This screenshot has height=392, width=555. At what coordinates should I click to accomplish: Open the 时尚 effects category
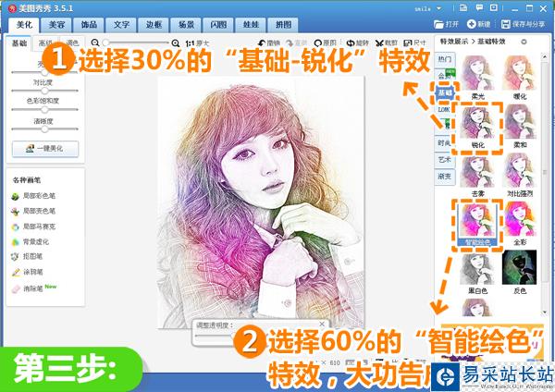[444, 143]
